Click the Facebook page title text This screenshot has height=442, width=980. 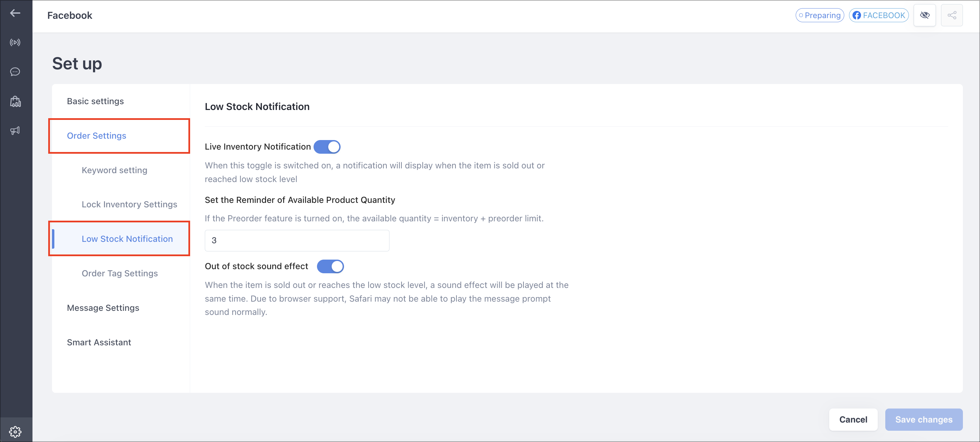point(70,15)
